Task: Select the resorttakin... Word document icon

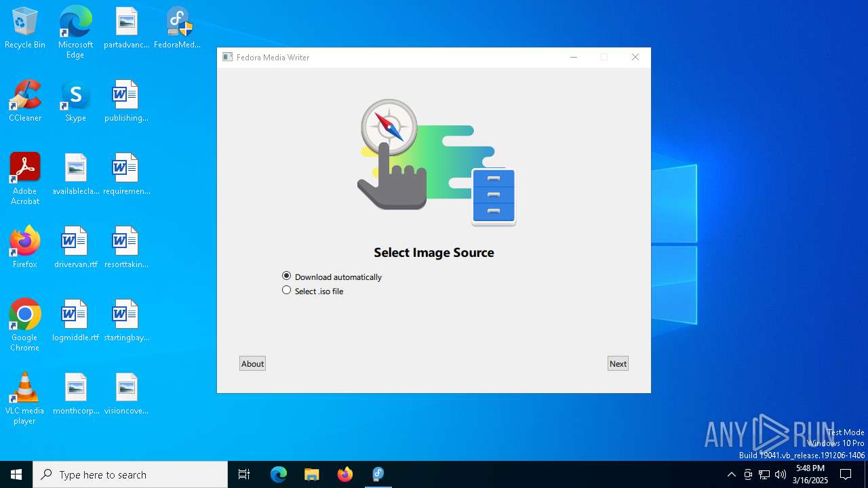Action: coord(126,248)
